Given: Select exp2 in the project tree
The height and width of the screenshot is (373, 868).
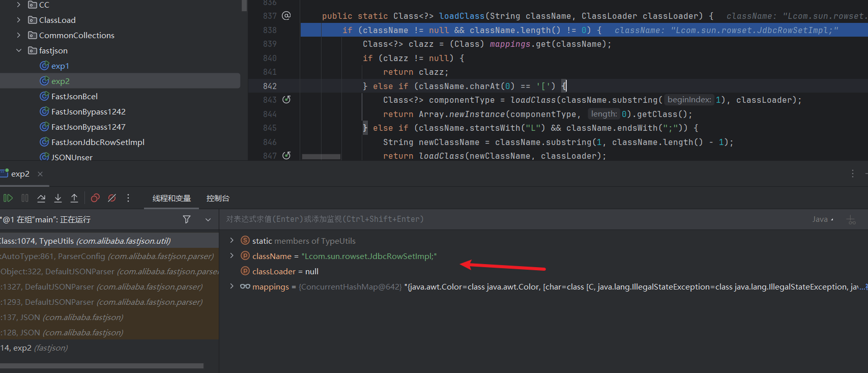Looking at the screenshot, I should [61, 81].
